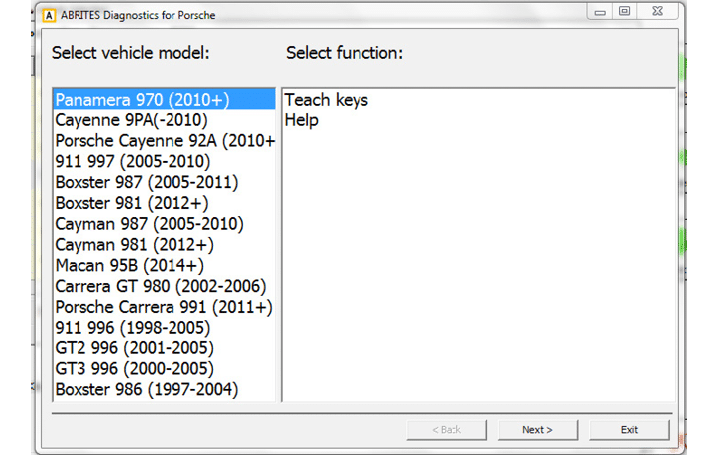Select Boxster 987 (2005-2011) model
The width and height of the screenshot is (719, 455).
(x=147, y=182)
